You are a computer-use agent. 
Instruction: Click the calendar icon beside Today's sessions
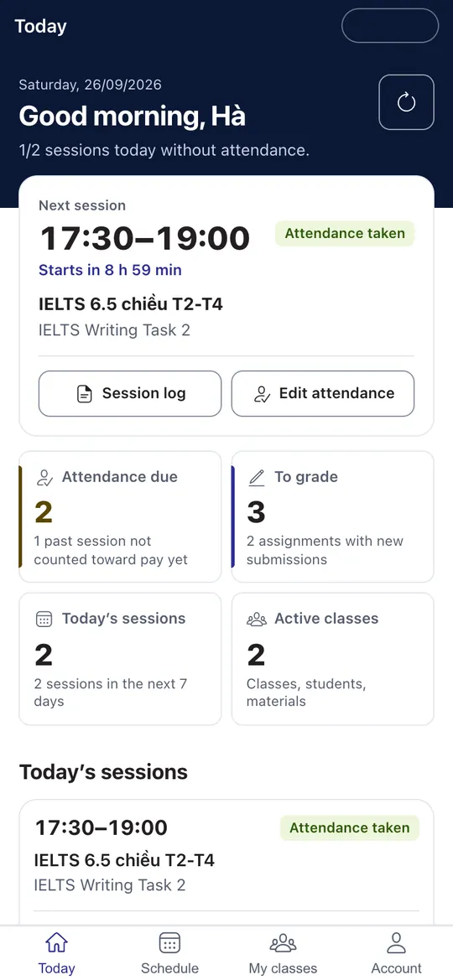44,620
